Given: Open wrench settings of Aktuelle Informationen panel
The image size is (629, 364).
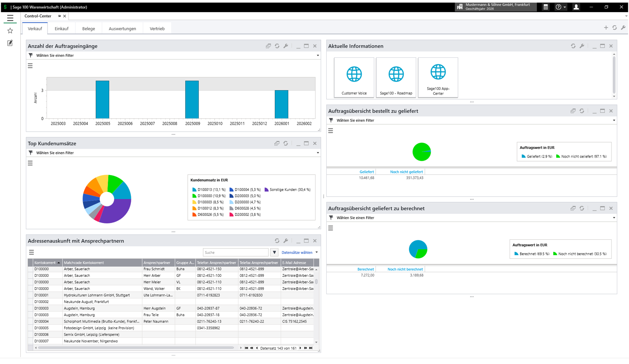Looking at the screenshot, I should tap(582, 46).
